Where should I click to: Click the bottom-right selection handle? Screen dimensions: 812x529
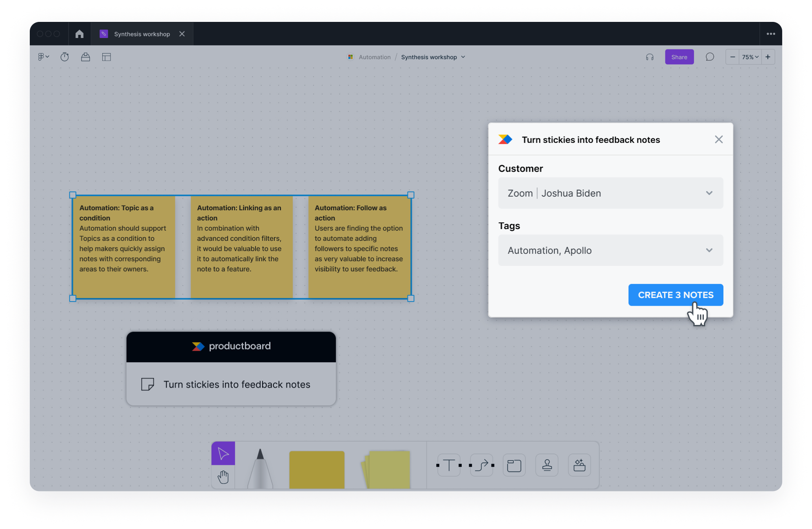pos(411,298)
